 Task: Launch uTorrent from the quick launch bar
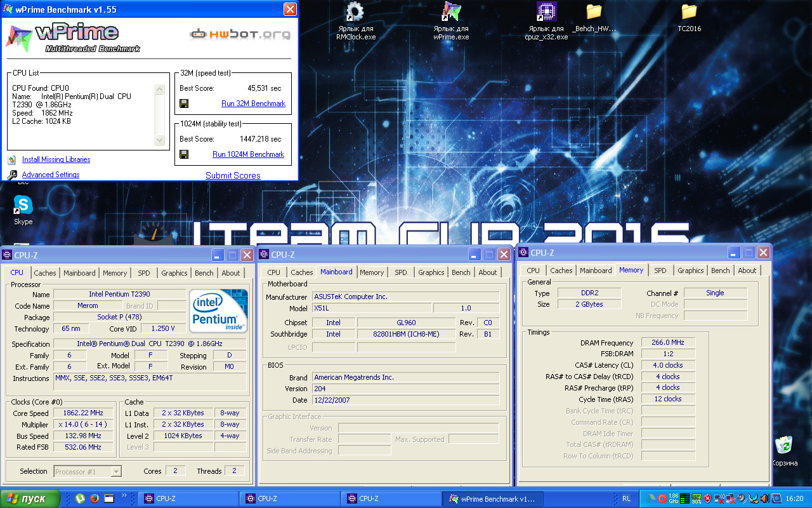(81, 498)
